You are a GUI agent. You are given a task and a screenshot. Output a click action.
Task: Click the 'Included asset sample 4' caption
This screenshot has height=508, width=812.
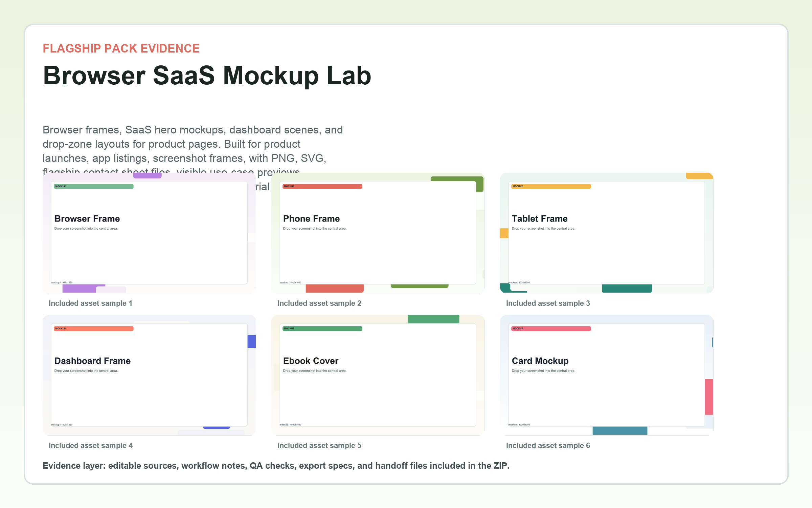91,446
